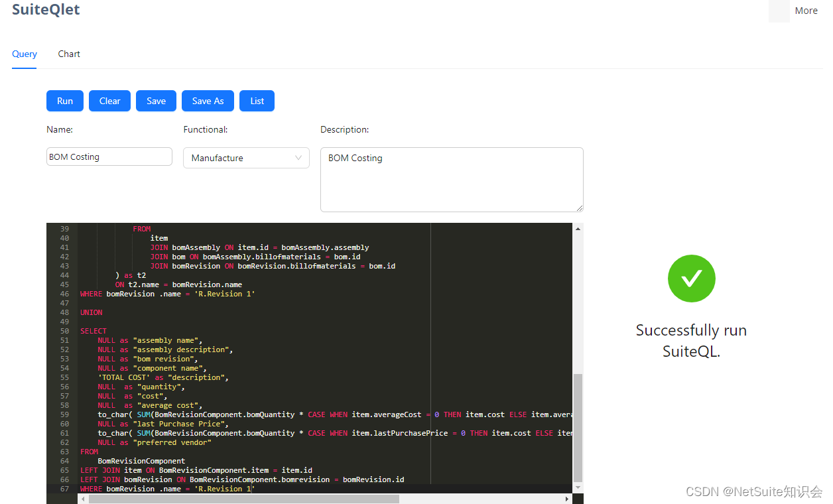Click "quantity" alias on line 56
This screenshot has width=833, height=504.
tap(159, 387)
